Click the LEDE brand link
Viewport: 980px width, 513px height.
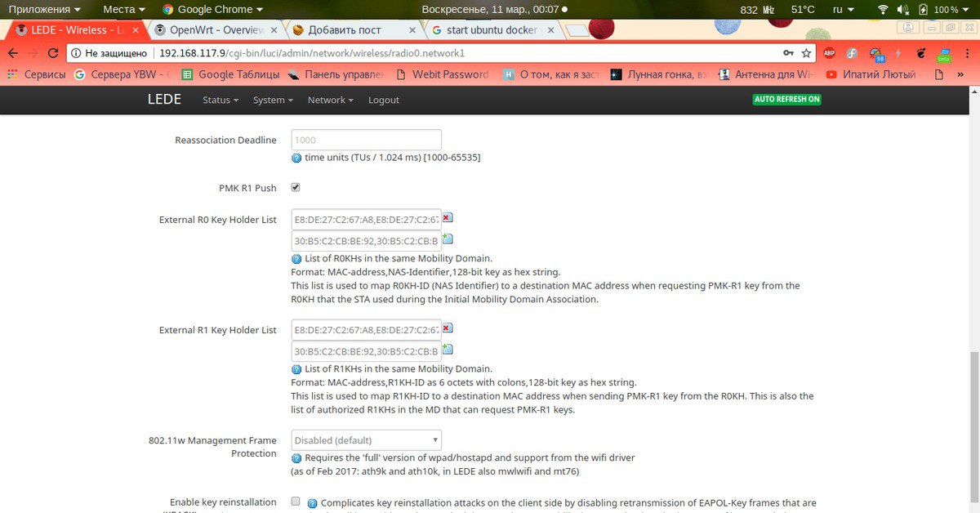click(164, 99)
